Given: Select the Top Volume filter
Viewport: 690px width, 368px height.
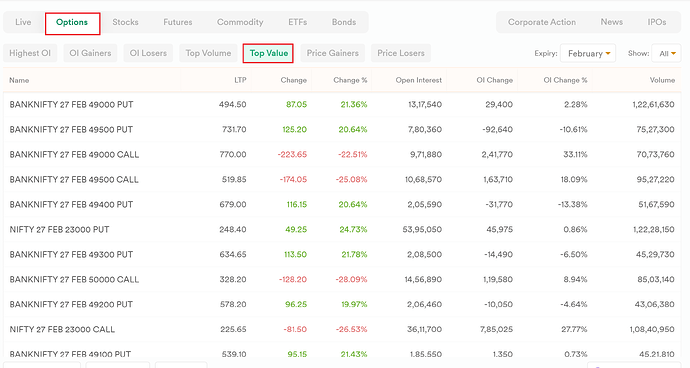Looking at the screenshot, I should [x=208, y=53].
